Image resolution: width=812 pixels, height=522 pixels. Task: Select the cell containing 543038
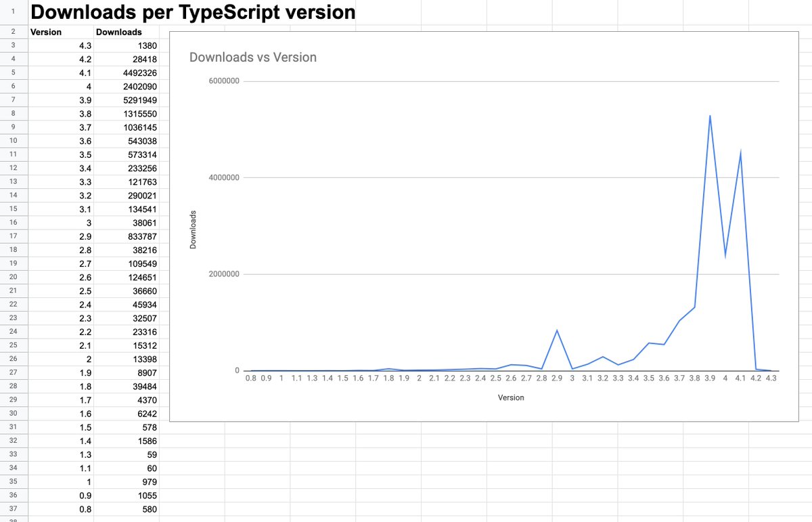(x=127, y=141)
